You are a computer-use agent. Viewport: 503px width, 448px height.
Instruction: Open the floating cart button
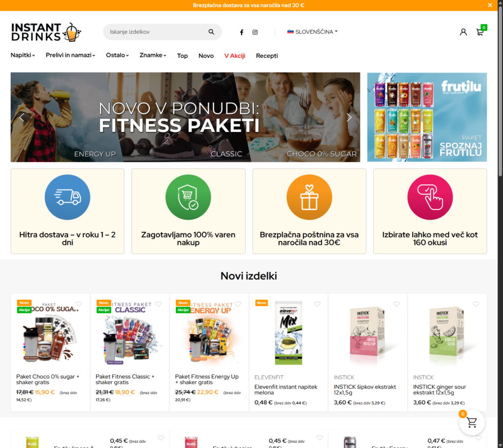pos(472,422)
